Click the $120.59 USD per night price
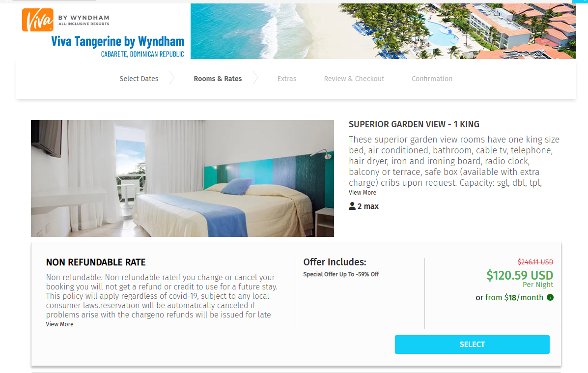588x373 pixels. (520, 275)
